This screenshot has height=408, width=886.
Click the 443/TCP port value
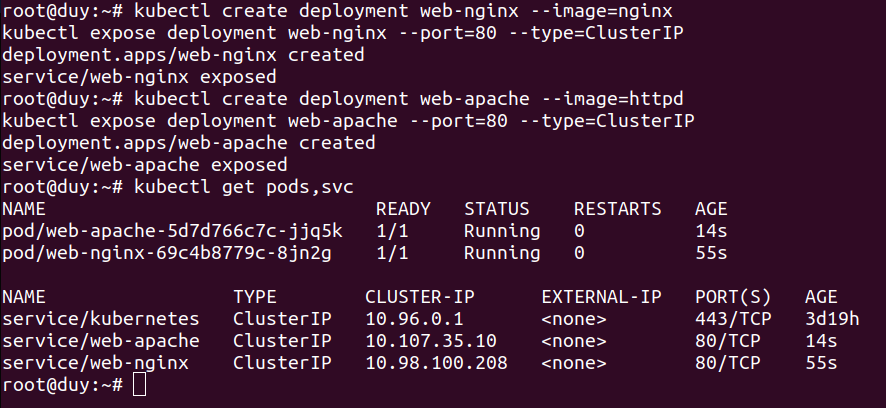pos(733,319)
